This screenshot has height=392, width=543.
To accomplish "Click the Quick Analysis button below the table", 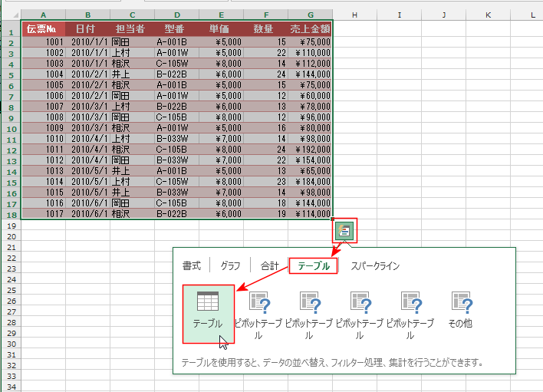I will tap(344, 230).
